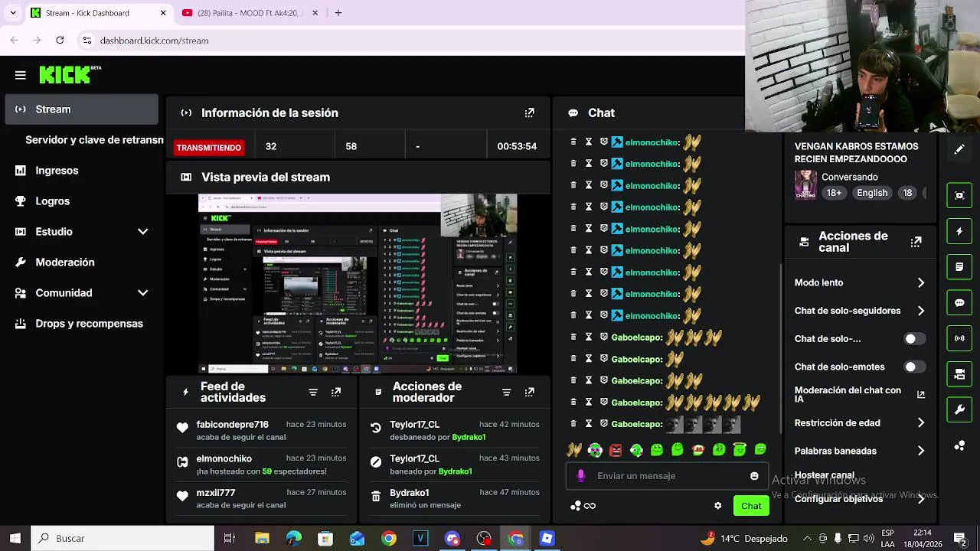Select the red angry emote in quick bar
Viewport: 980px width, 551px height.
tap(616, 450)
